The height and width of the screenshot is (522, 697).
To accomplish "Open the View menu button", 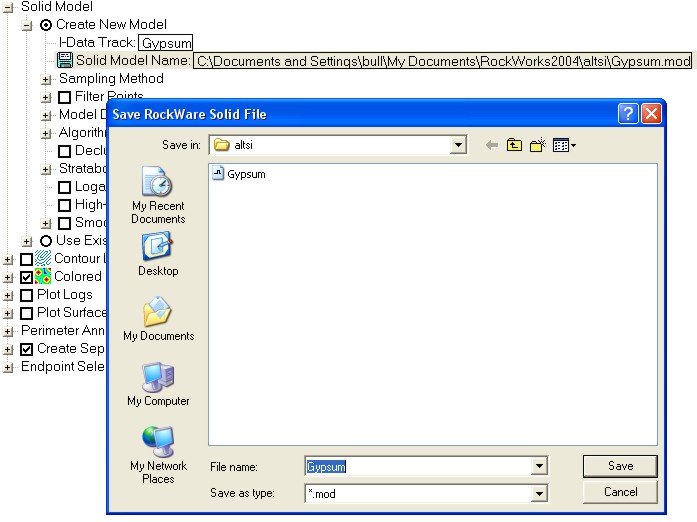I will pyautogui.click(x=564, y=145).
